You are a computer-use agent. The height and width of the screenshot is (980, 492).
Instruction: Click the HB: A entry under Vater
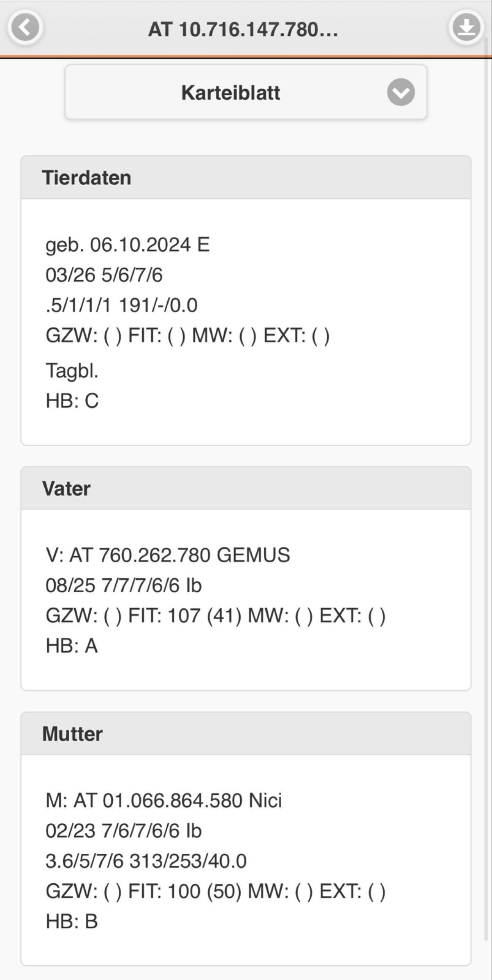72,646
